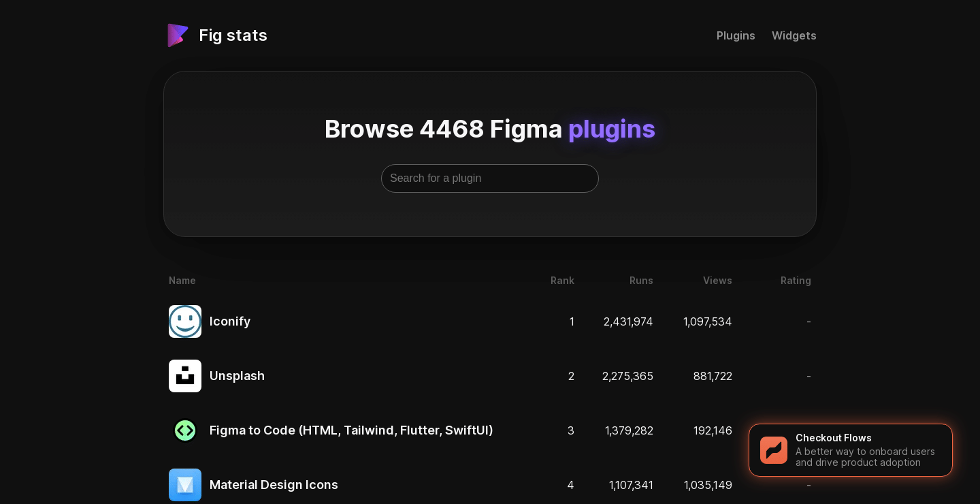
Task: Sort plugins by Runs column
Action: pos(641,281)
